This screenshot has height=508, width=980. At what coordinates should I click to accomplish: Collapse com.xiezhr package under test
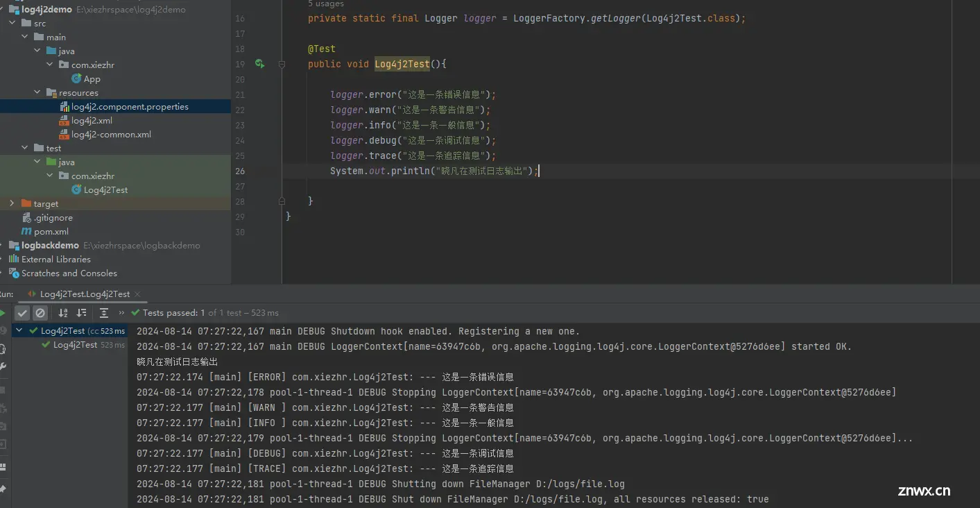tap(49, 176)
